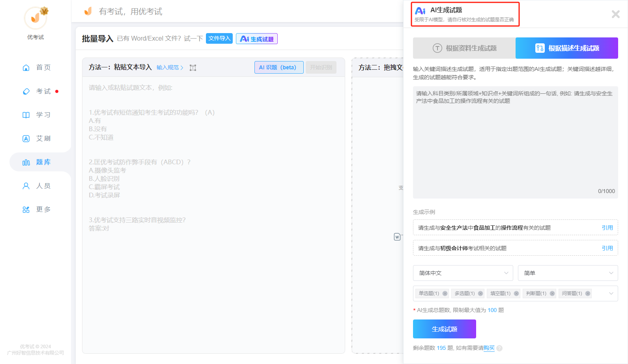Click the AI 生成试题 button in header row
Image resolution: width=628 pixels, height=364 pixels.
pos(257,39)
